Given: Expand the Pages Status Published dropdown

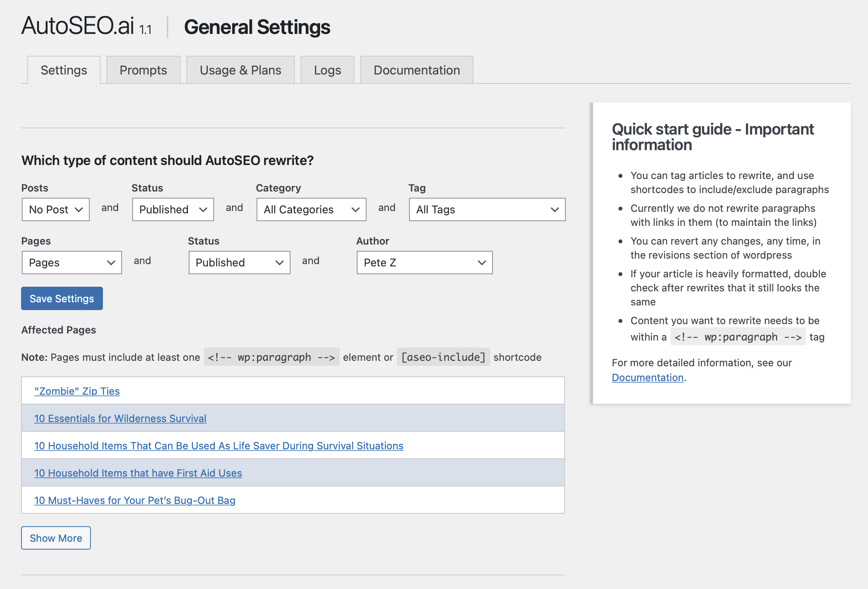Looking at the screenshot, I should pos(239,263).
